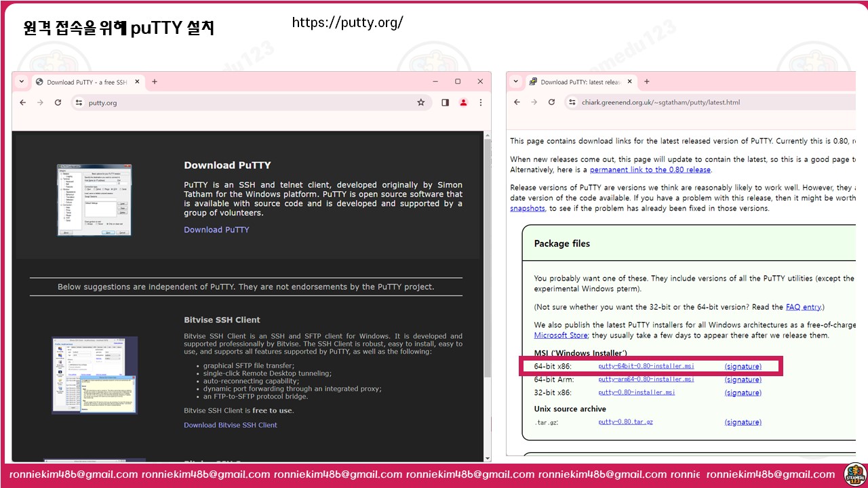The height and width of the screenshot is (488, 868).
Task: Click 'Microsoft Store' link
Action: tap(561, 335)
